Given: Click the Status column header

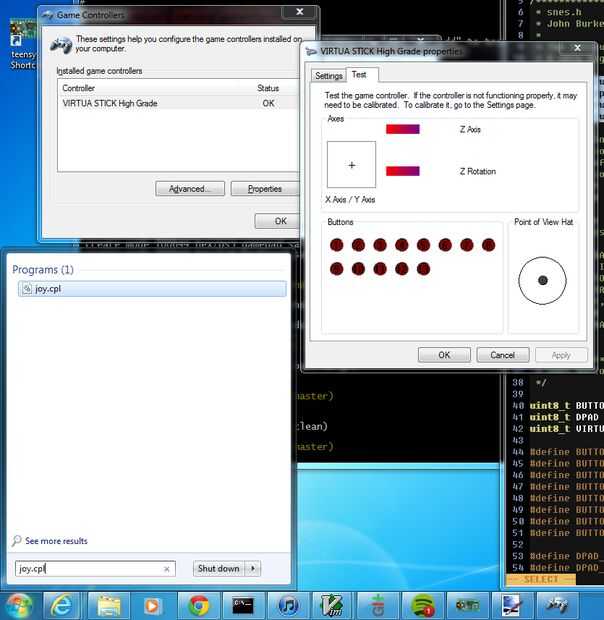Looking at the screenshot, I should pyautogui.click(x=268, y=88).
